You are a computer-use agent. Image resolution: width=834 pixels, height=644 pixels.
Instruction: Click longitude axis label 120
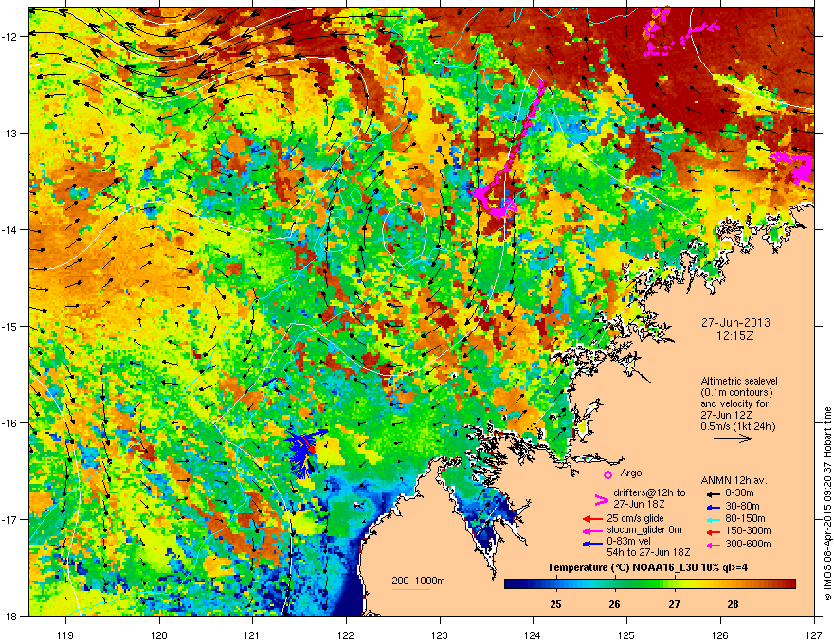(159, 635)
